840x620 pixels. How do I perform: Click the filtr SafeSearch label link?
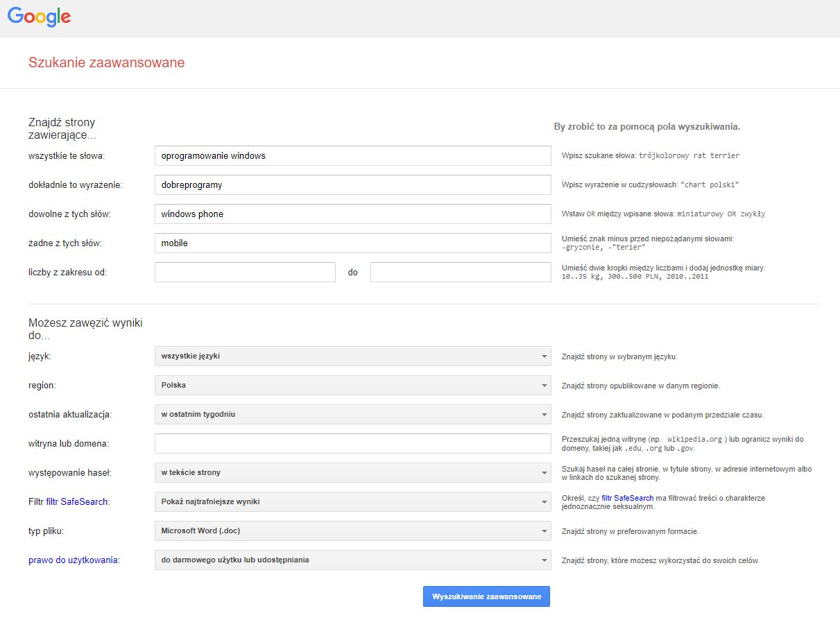tap(78, 501)
